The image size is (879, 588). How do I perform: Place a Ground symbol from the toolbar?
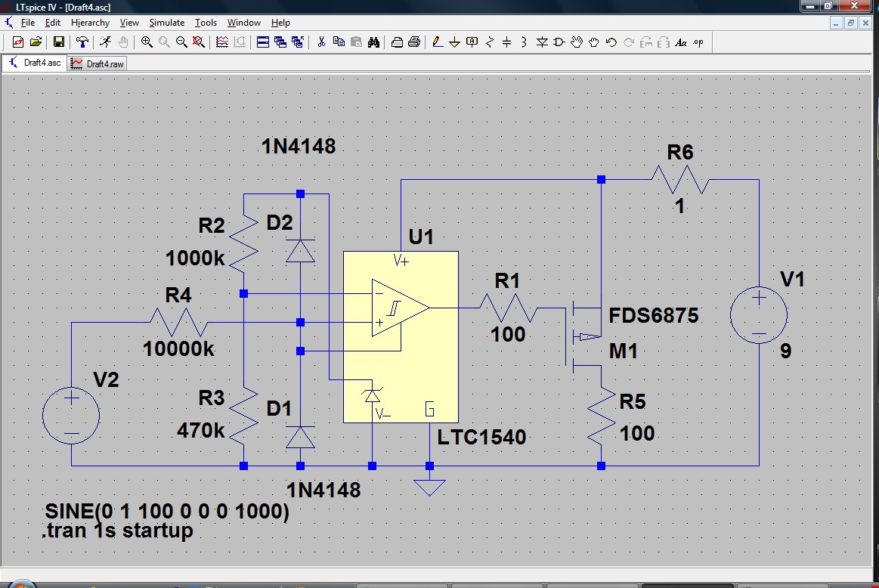click(x=455, y=42)
